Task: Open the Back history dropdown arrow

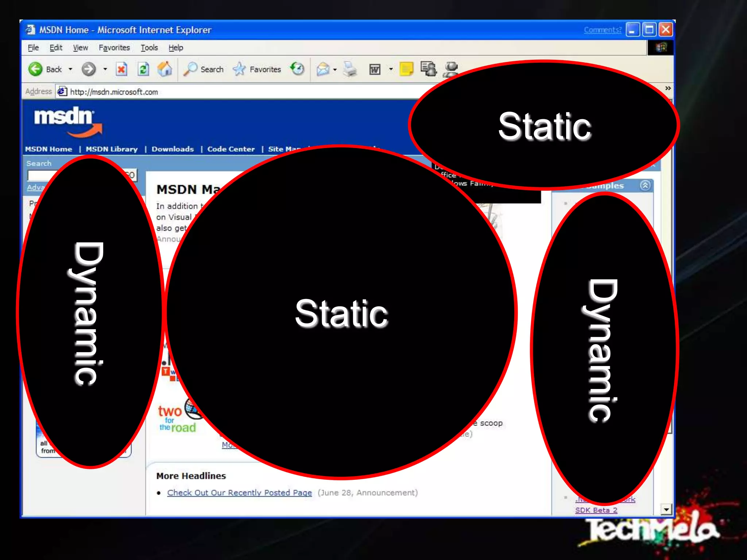Action: 70,69
